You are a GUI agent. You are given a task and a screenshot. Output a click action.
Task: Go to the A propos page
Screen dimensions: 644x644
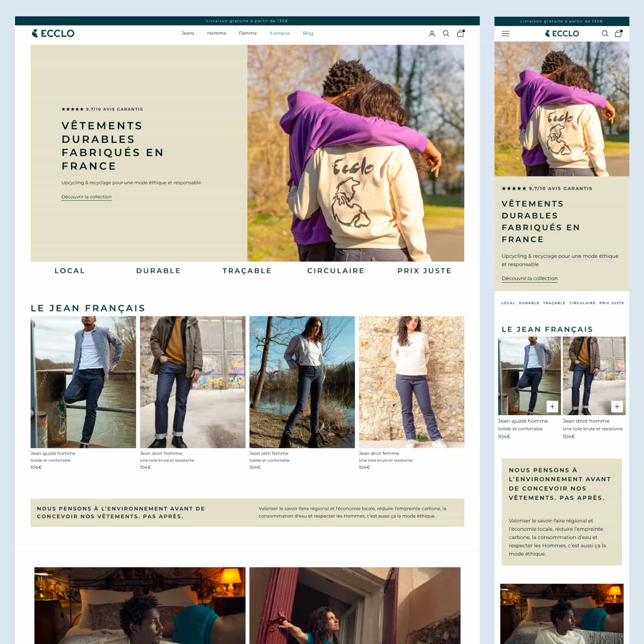click(x=280, y=33)
